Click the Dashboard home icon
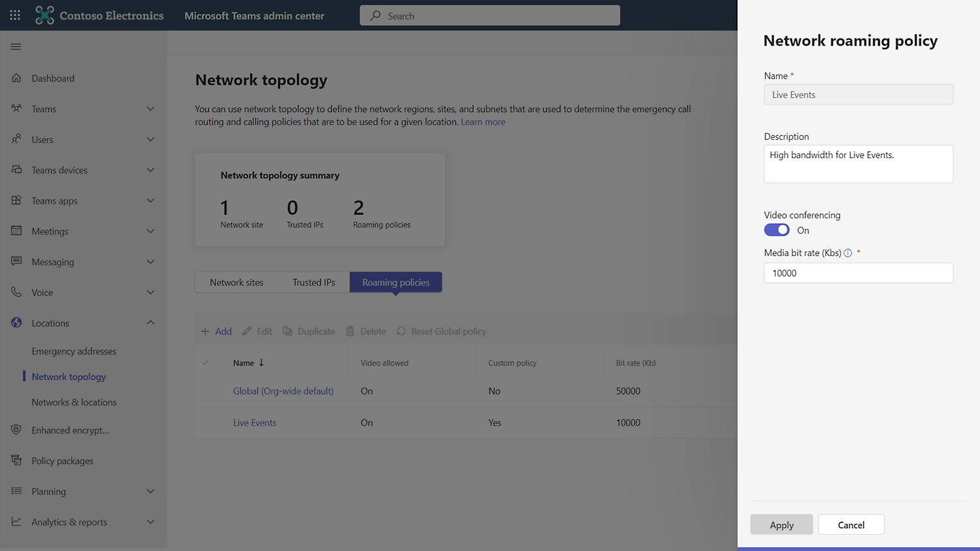The width and height of the screenshot is (980, 551). (x=16, y=78)
